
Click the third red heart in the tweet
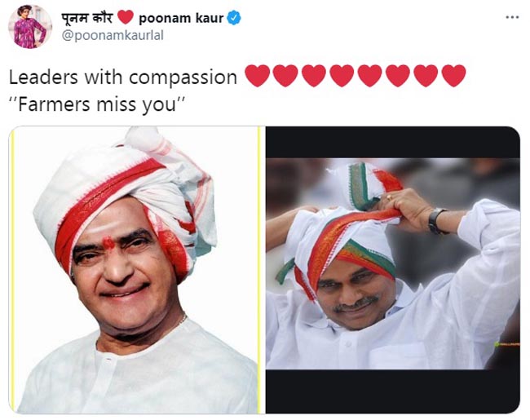point(314,76)
